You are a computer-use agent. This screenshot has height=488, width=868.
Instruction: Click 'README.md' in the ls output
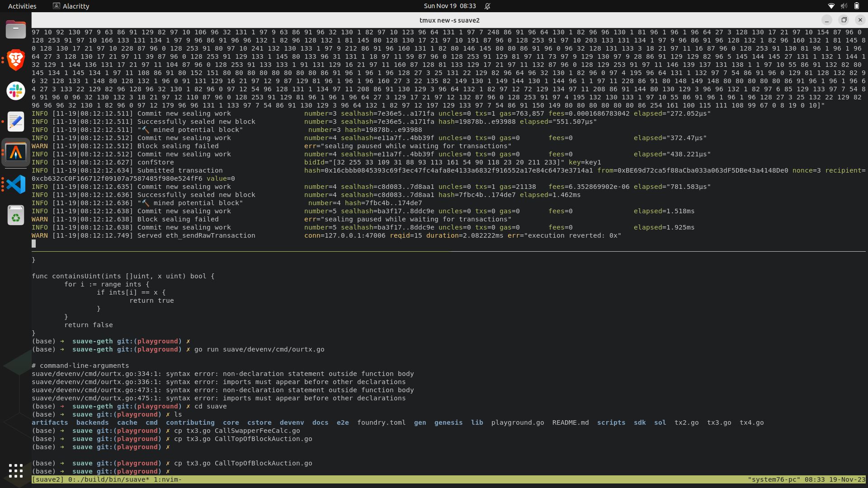[x=571, y=422]
